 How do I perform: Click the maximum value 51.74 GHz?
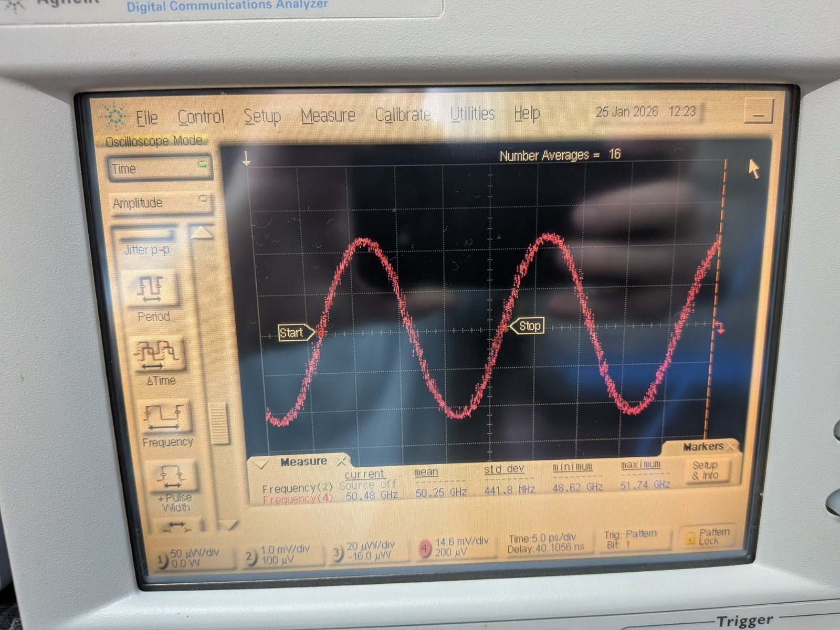645,485
